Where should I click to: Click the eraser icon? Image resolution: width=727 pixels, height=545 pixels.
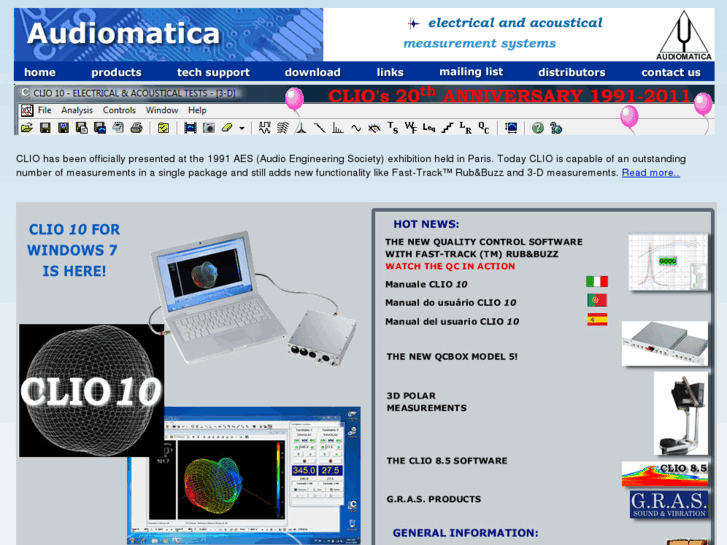(227, 128)
